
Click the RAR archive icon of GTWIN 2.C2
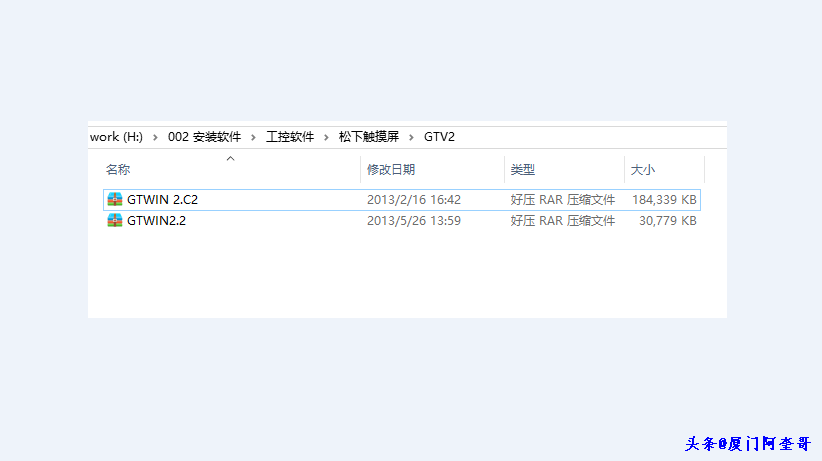[115, 200]
